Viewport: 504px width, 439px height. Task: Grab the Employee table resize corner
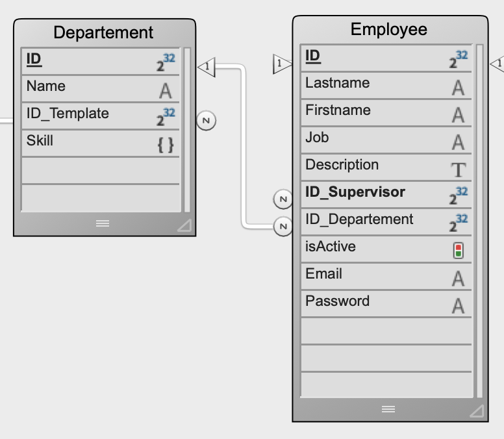[477, 410]
